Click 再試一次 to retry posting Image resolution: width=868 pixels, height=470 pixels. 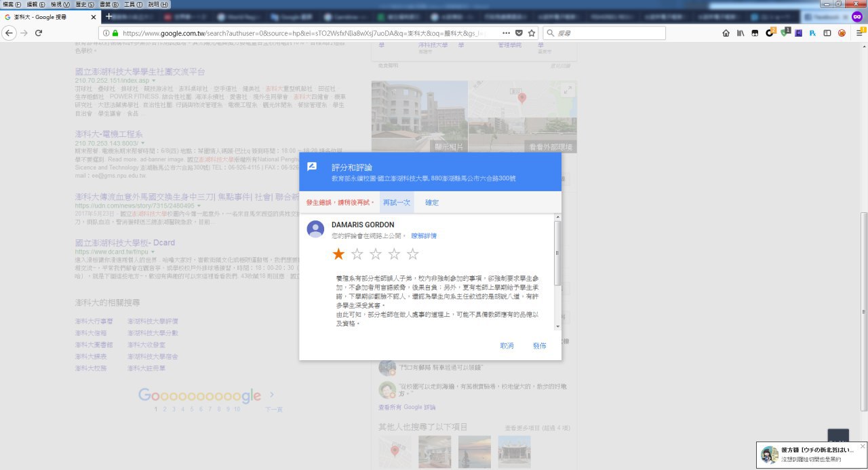coord(396,203)
